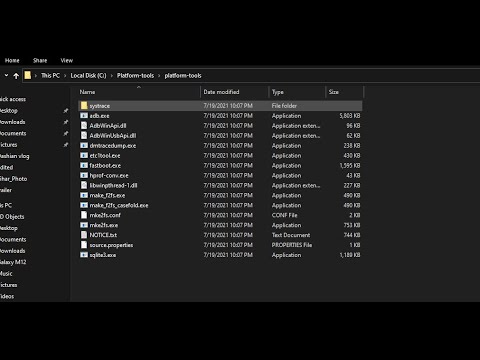The height and width of the screenshot is (360, 480).
Task: Select the fastboot.exe icon
Action: click(x=84, y=165)
